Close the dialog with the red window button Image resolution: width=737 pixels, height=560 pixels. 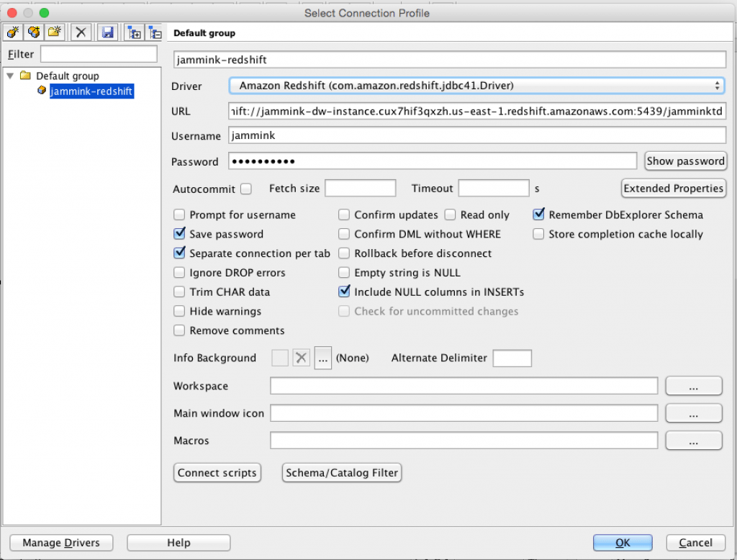tap(12, 13)
